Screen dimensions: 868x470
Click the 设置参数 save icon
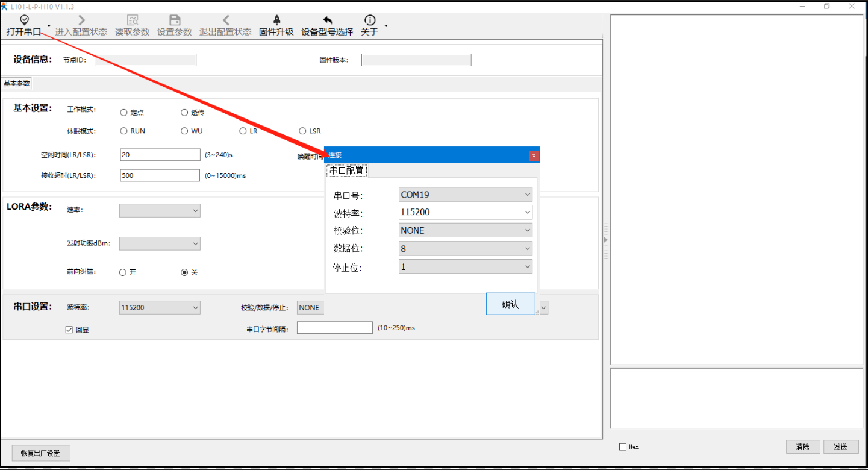[175, 20]
